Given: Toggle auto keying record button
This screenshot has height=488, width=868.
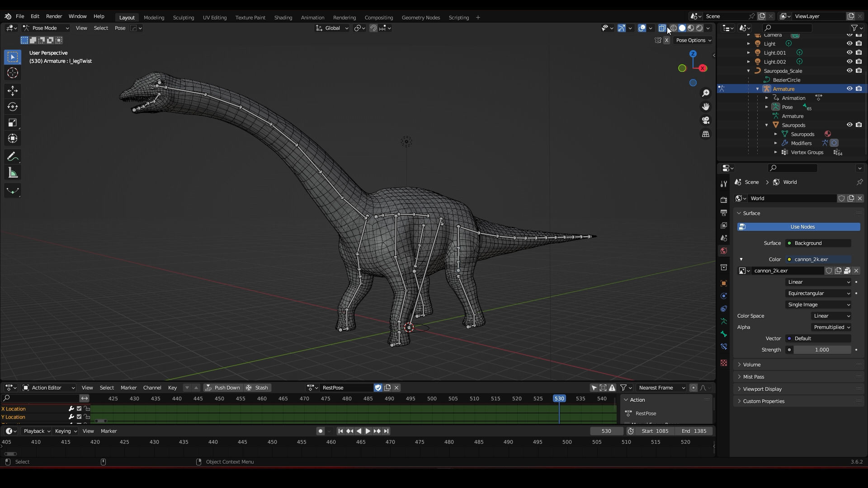Looking at the screenshot, I should (321, 431).
